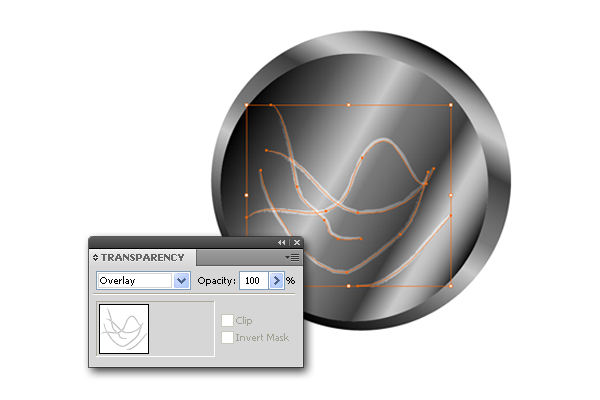The width and height of the screenshot is (600, 400).
Task: Collapse the Transparency panel with double arrows
Action: click(x=282, y=242)
